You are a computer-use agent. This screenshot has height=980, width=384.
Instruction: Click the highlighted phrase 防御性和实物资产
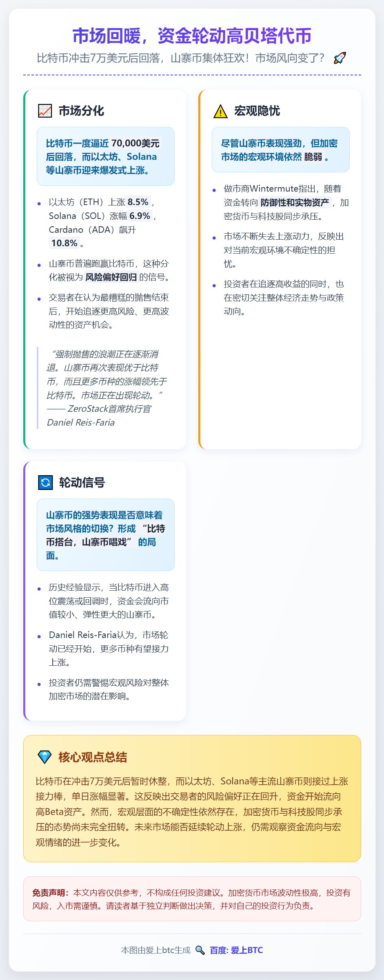[x=295, y=203]
